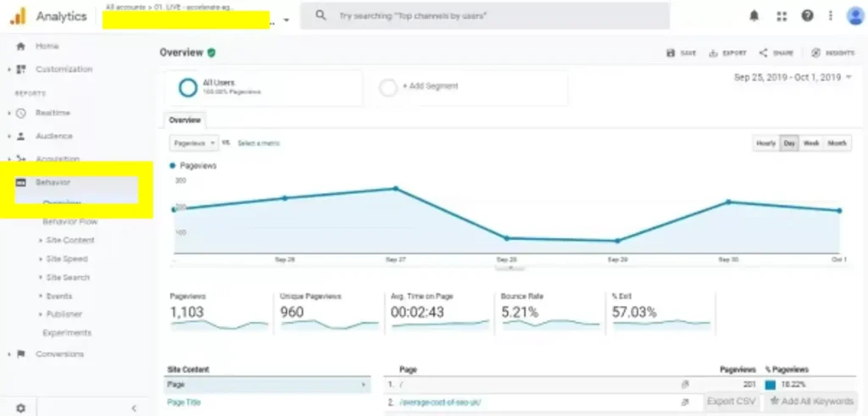The width and height of the screenshot is (868, 416).
Task: Open Behavior Flow report
Action: coord(70,222)
